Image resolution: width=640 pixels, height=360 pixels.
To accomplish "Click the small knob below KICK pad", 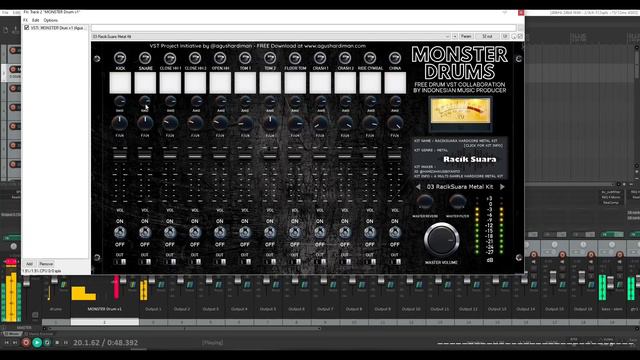I will [120, 101].
